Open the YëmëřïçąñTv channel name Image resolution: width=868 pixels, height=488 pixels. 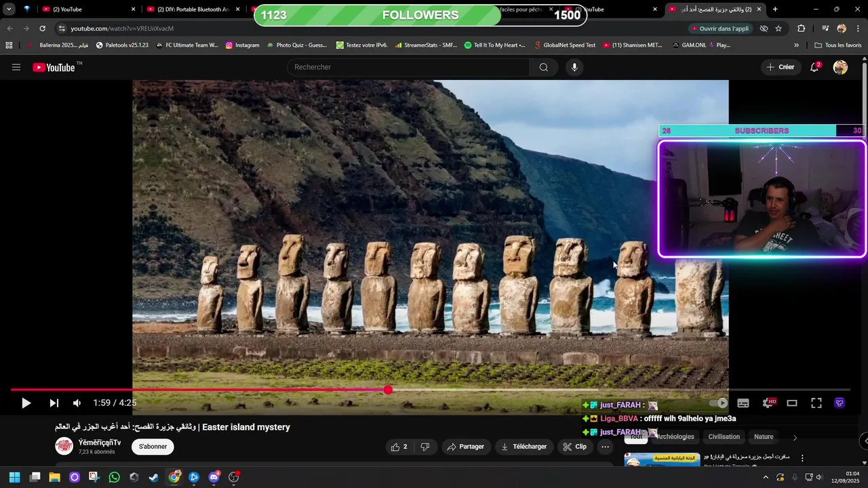(100, 443)
